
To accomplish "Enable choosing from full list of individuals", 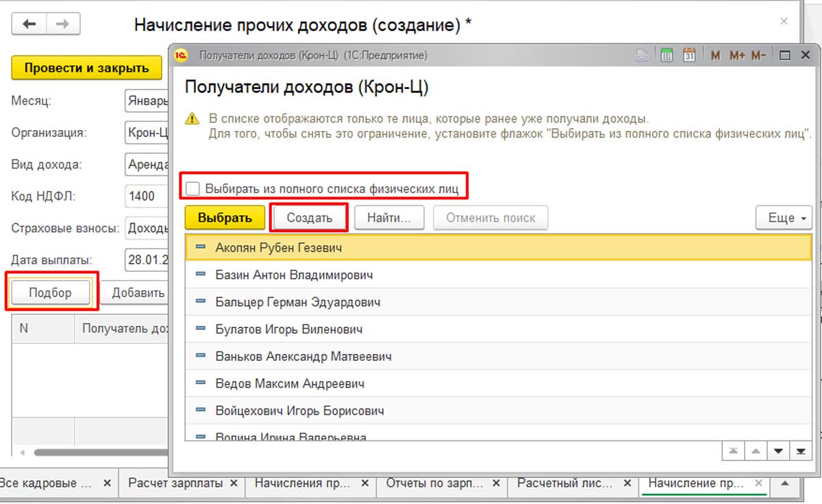I will [x=193, y=188].
